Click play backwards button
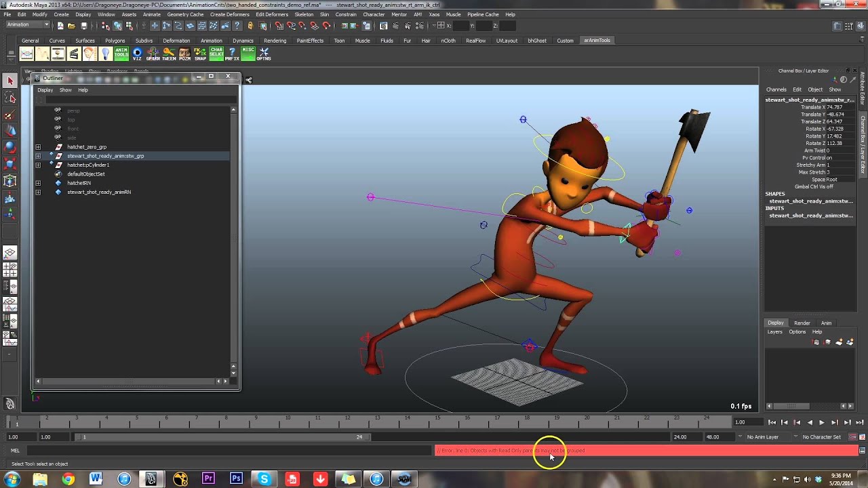Viewport: 868px width, 488px height. tap(809, 422)
